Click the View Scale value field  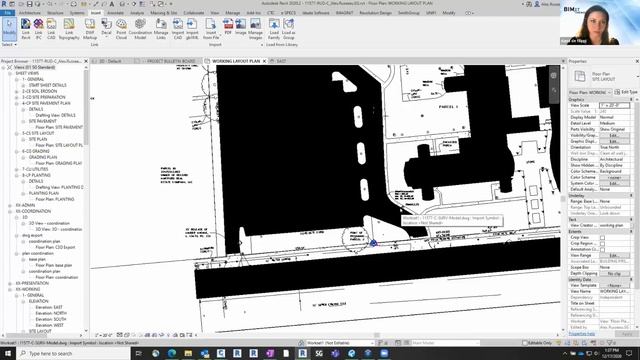[x=614, y=105]
